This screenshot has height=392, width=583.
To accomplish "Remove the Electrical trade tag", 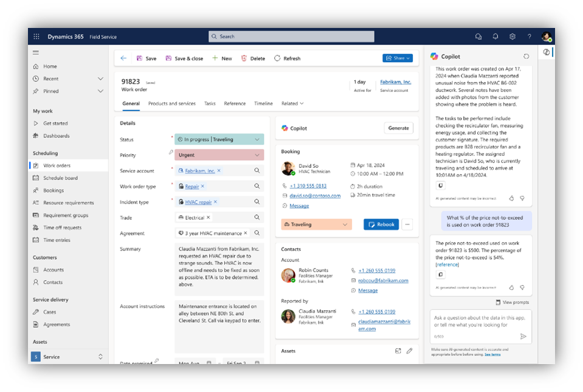I will tap(209, 218).
